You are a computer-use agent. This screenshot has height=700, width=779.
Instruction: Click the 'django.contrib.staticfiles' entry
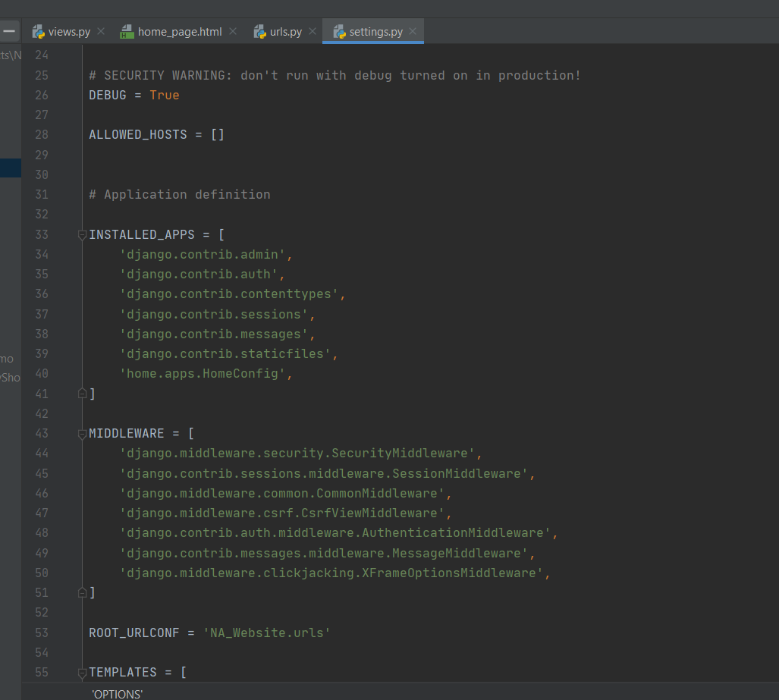pyautogui.click(x=225, y=353)
